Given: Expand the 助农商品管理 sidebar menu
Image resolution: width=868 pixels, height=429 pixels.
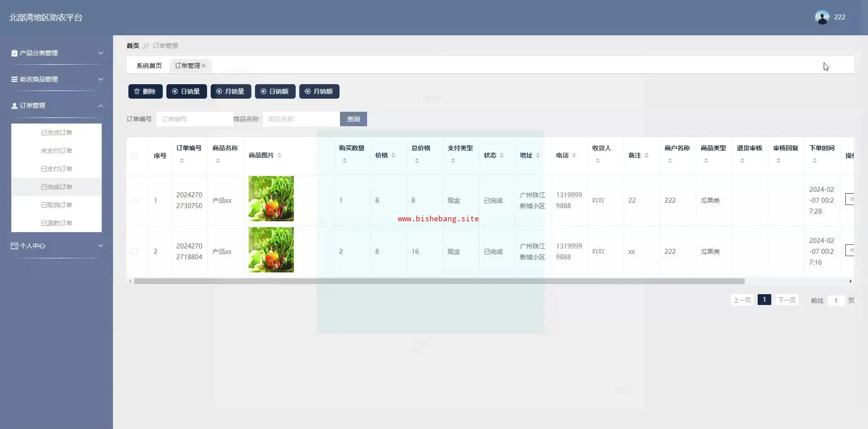Looking at the screenshot, I should (x=57, y=79).
